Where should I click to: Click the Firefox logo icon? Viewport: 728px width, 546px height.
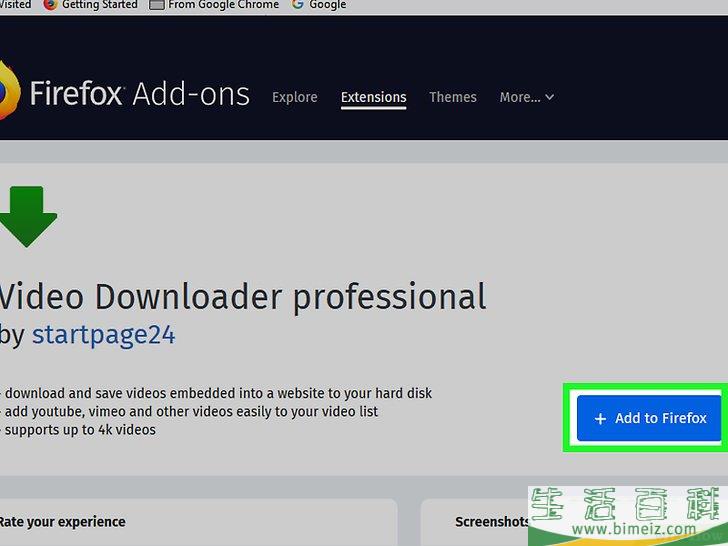9,91
